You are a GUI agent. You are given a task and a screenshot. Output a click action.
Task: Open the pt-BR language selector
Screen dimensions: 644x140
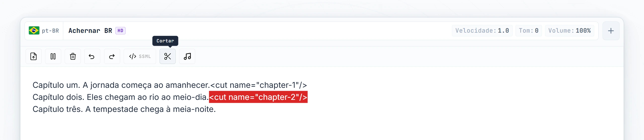(44, 31)
